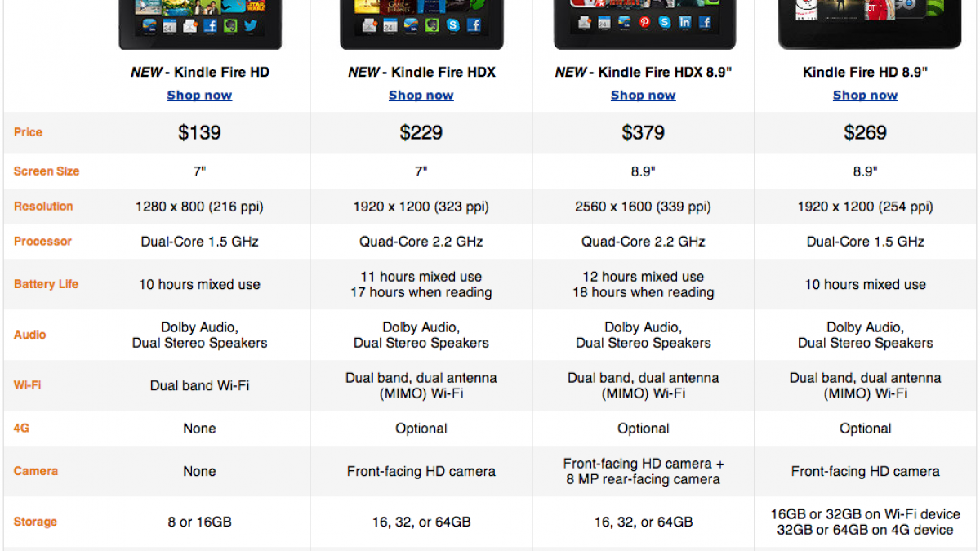This screenshot has height=551, width=980.
Task: Open the Pinterest icon on the Kindle Fire HDX 8.9"
Action: click(x=645, y=23)
